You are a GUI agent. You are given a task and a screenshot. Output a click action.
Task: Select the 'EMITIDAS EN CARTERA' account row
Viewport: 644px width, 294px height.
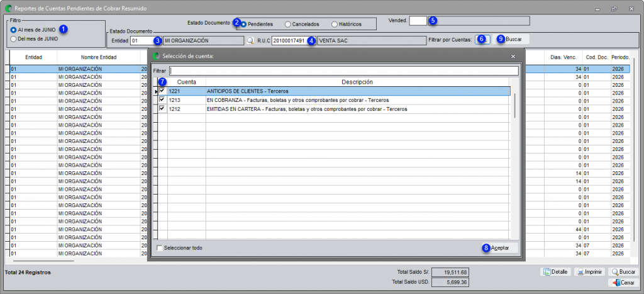[335, 109]
